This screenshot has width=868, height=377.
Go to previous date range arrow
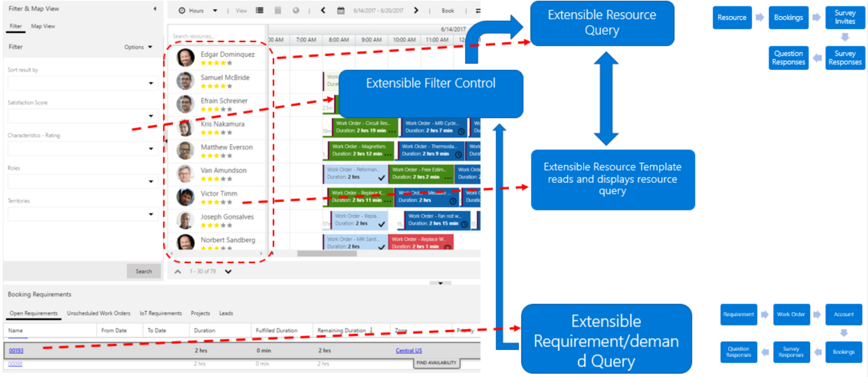(323, 10)
